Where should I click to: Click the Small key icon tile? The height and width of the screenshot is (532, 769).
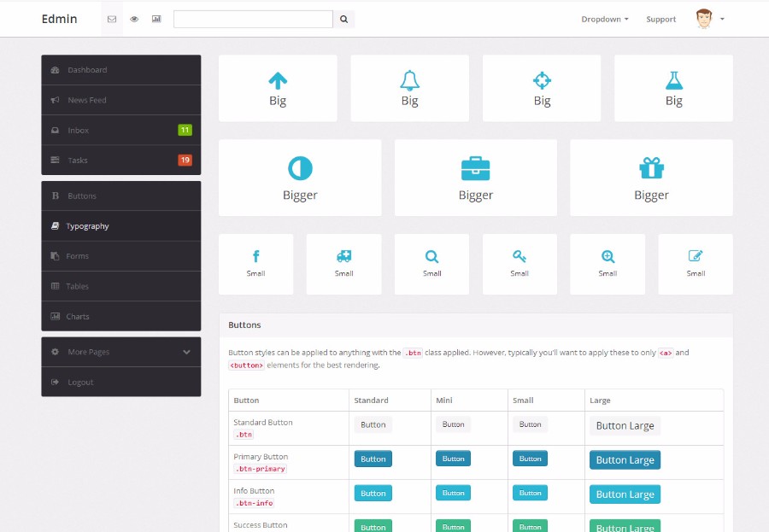tap(520, 264)
